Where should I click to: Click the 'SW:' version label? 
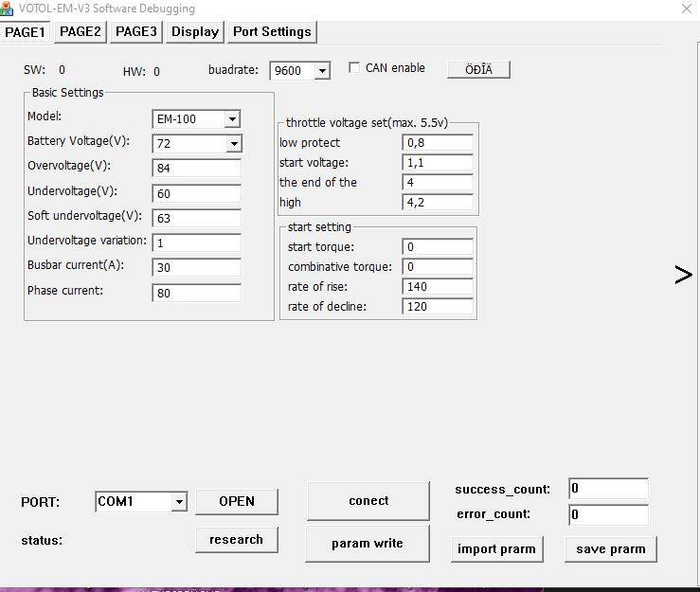point(34,70)
